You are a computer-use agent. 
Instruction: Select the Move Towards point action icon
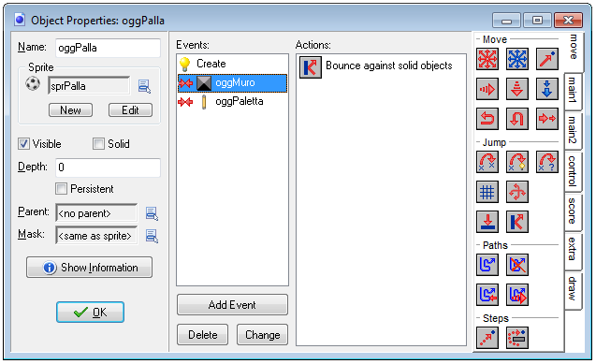coord(547,59)
